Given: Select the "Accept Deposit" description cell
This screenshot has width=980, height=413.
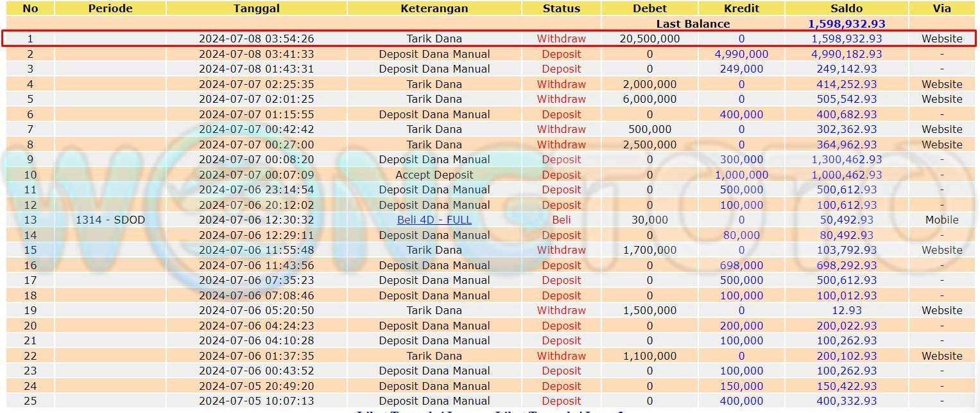Looking at the screenshot, I should (x=434, y=175).
